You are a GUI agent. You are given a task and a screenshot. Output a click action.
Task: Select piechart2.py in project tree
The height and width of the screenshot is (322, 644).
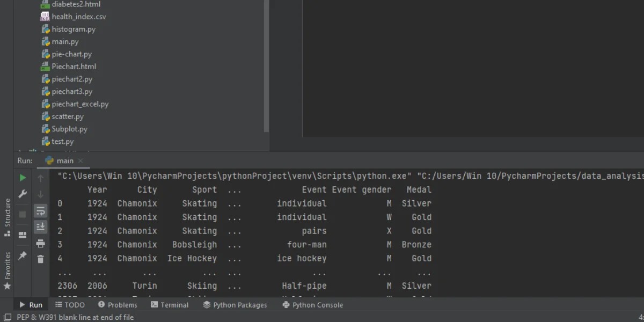[x=67, y=79]
